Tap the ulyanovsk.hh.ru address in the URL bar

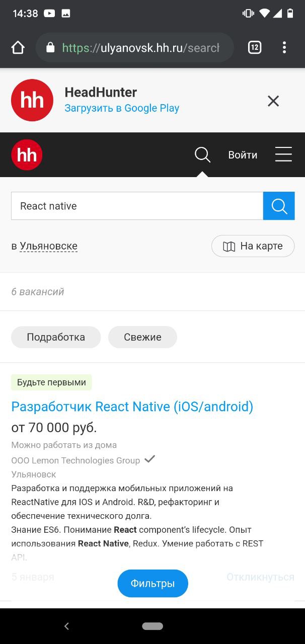(140, 48)
